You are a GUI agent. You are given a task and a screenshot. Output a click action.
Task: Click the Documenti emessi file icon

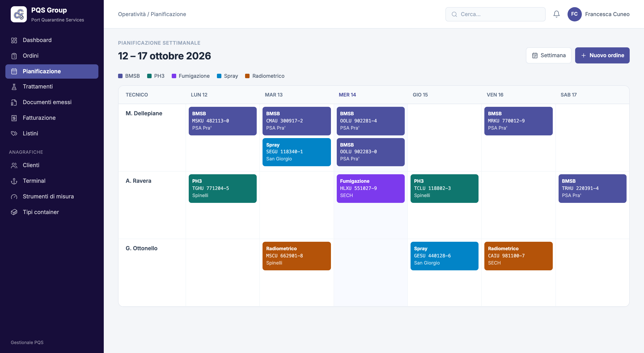click(14, 102)
